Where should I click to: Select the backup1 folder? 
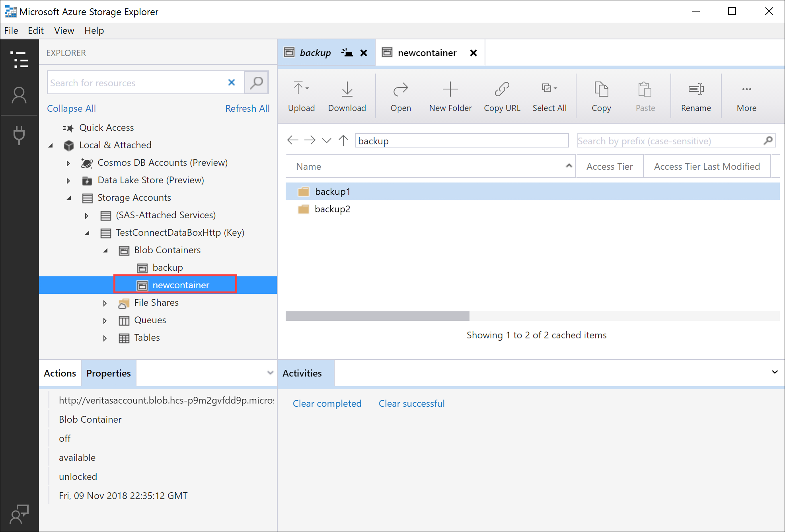coord(332,191)
